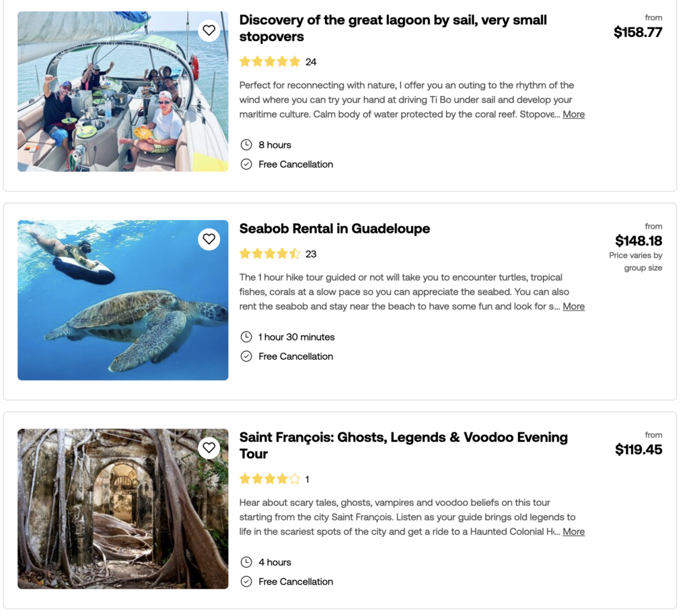The image size is (689, 616).
Task: Expand the lagoon sail description with More
Action: coord(573,114)
